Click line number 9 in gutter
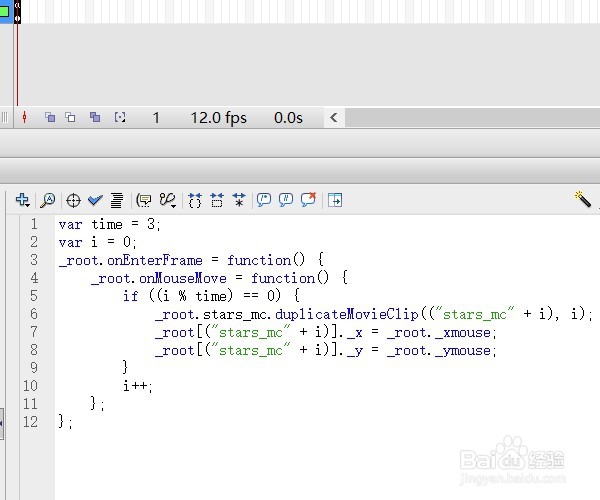 [34, 368]
